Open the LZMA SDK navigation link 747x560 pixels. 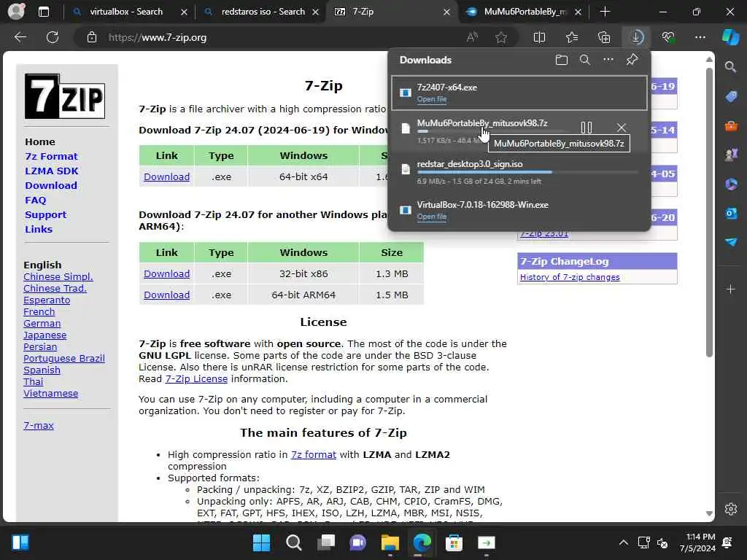point(52,171)
